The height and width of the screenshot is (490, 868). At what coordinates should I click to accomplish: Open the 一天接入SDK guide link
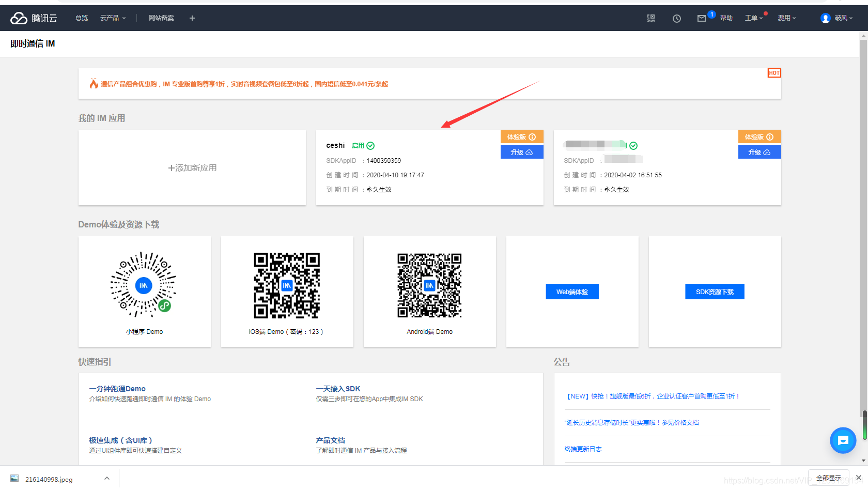(x=338, y=389)
